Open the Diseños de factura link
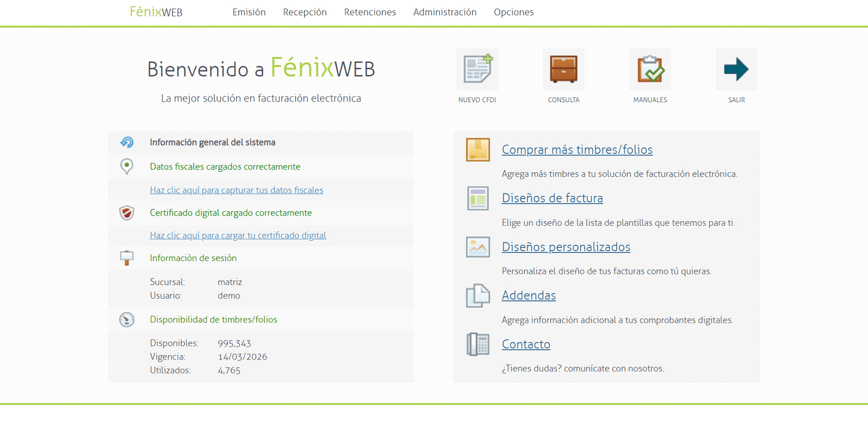 [x=552, y=198]
